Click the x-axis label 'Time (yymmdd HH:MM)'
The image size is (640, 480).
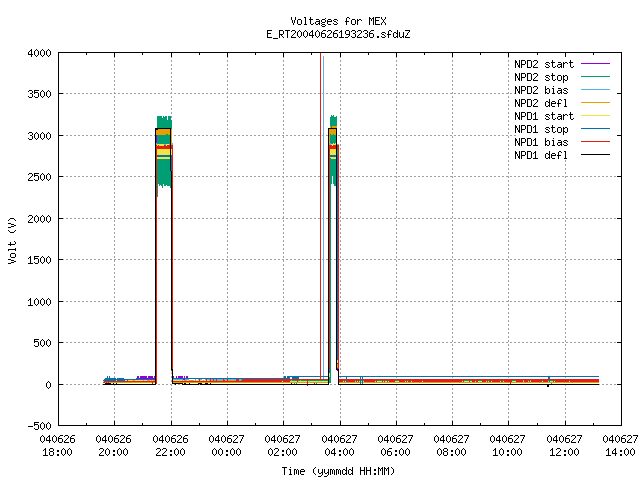pos(338,471)
